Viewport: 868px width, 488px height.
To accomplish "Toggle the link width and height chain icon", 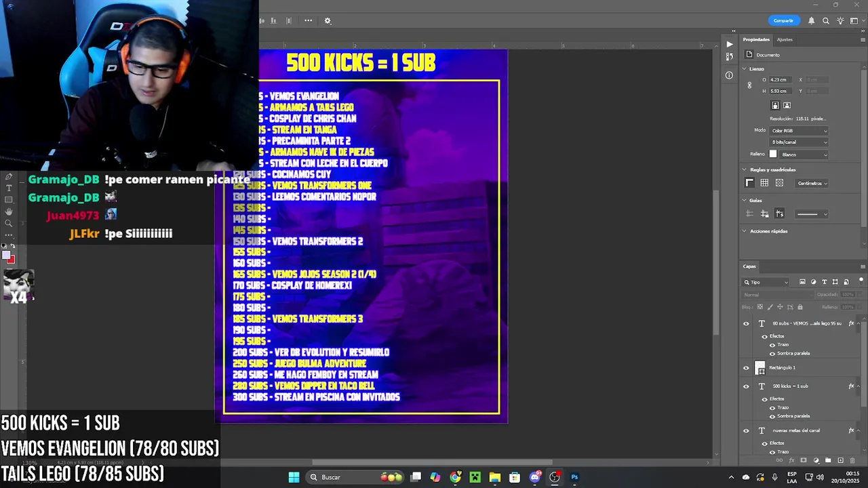I will (x=749, y=85).
